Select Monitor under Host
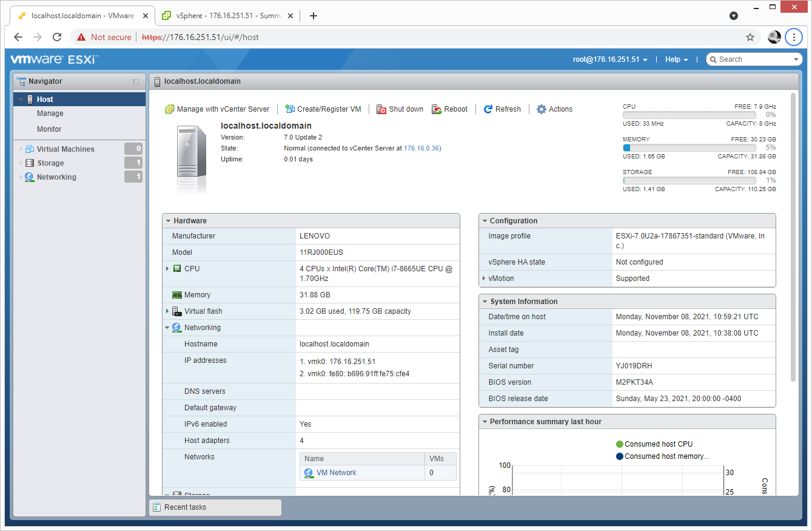 (x=49, y=129)
